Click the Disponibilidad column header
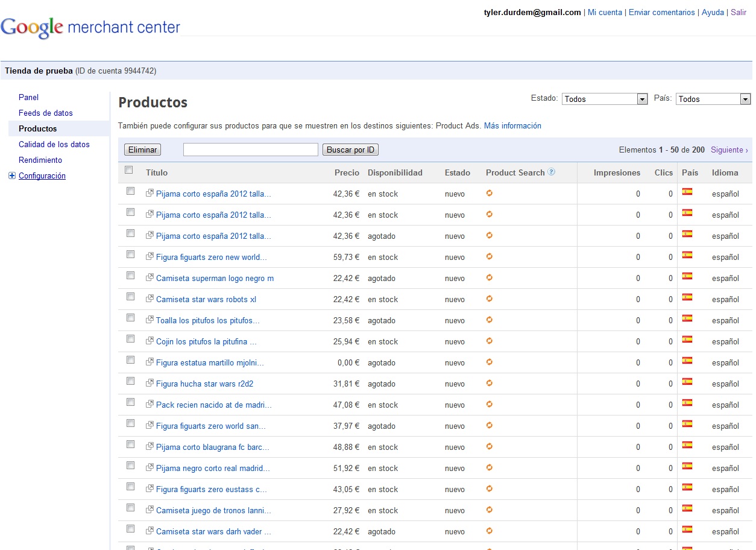Viewport: 756px width, 550px height. click(x=395, y=172)
